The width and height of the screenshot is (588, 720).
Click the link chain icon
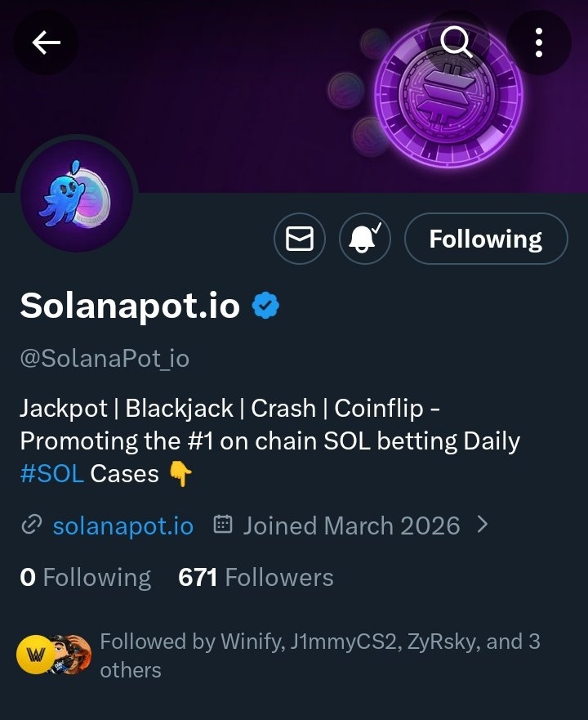click(x=31, y=525)
